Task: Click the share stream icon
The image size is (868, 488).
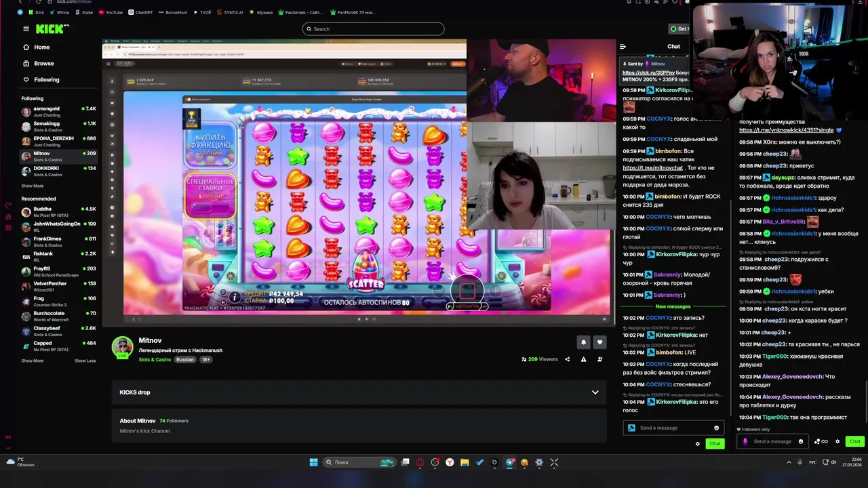Action: [x=567, y=359]
